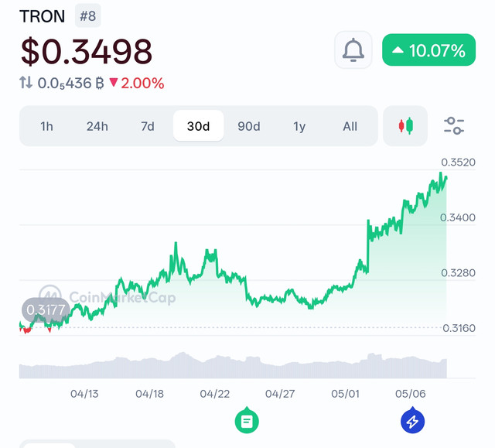Tap the red 2.00% BTC change
Screen dimensions: 495x448
point(137,83)
